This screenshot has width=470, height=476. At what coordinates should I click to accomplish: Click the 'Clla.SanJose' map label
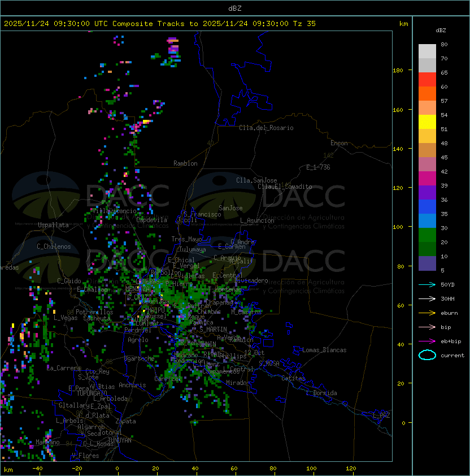click(256, 180)
